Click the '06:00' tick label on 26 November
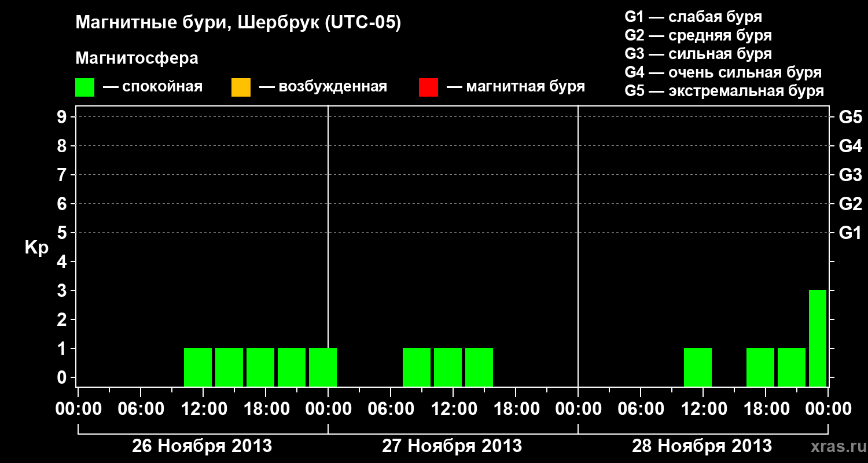 [x=141, y=409]
